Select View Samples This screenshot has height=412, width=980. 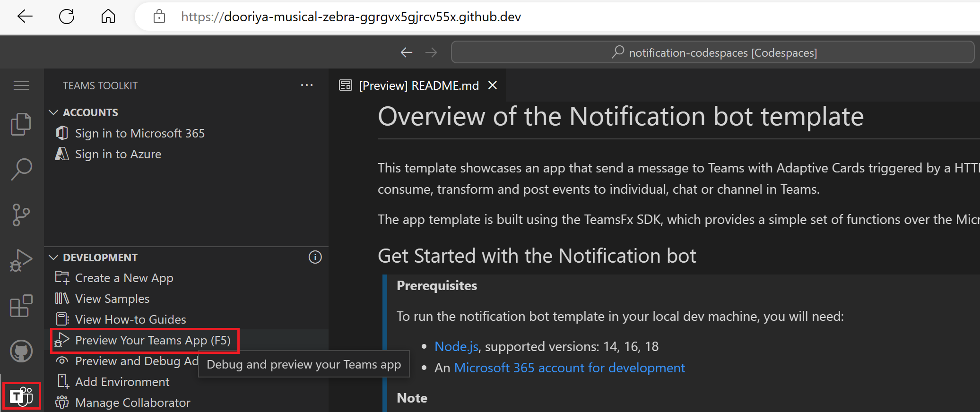click(x=113, y=299)
